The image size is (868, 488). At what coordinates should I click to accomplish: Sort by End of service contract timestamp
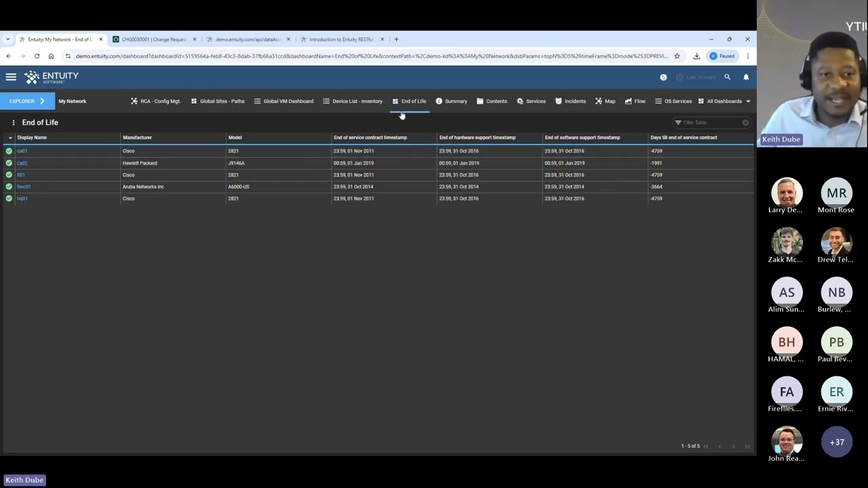point(370,138)
